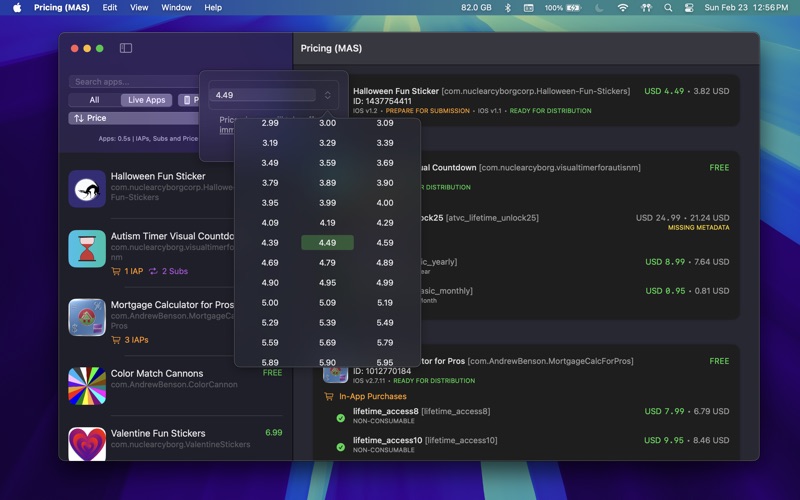
Task: Click the 2 Subs label in sidebar
Action: click(175, 271)
